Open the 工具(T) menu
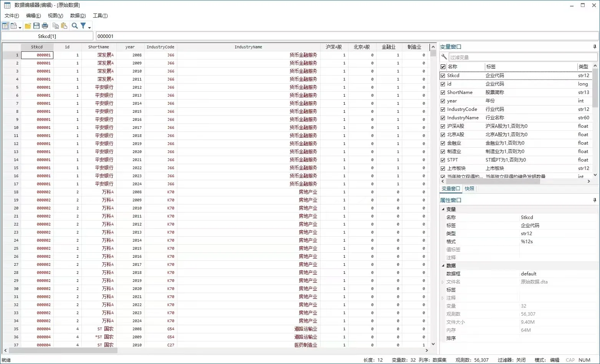Screen dimensions: 600x364 coord(100,16)
